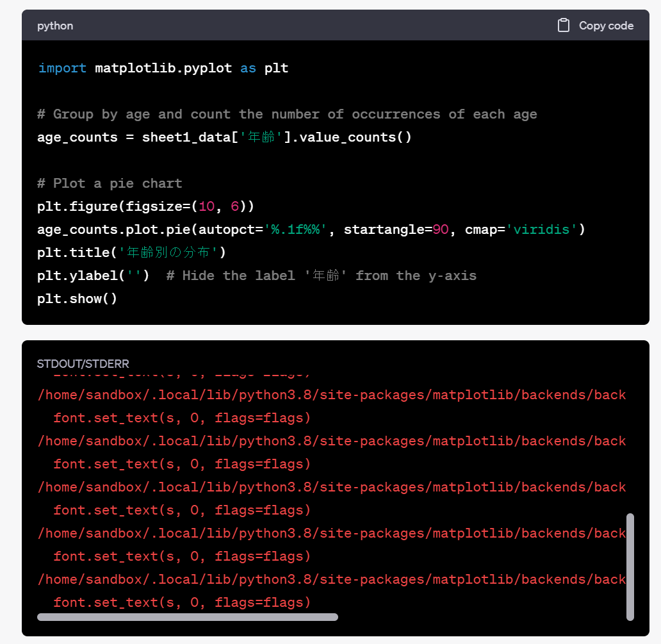Click the last font.set_text output line
The height and width of the screenshot is (644, 661).
tap(182, 602)
